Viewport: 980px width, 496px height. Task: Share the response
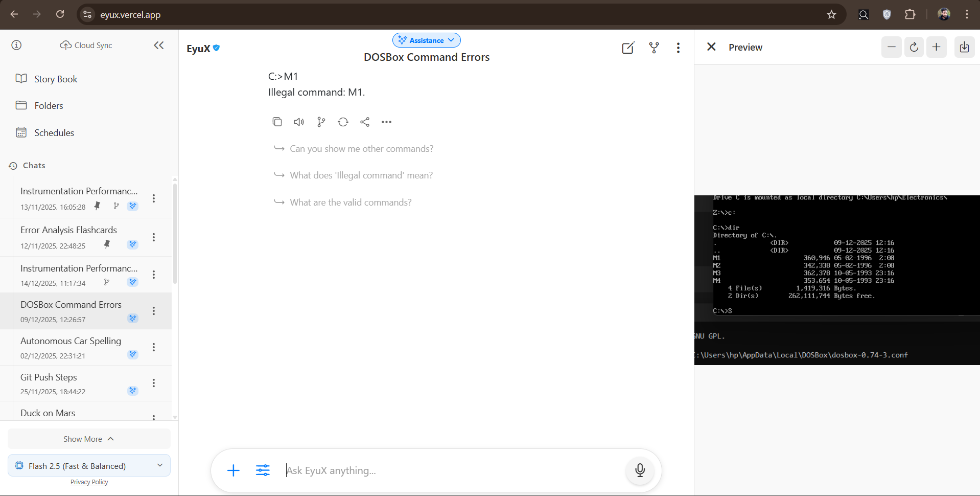pos(365,122)
